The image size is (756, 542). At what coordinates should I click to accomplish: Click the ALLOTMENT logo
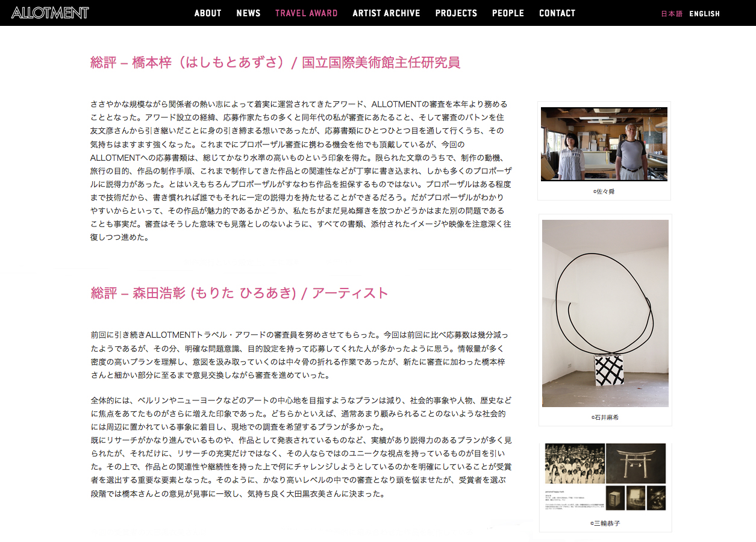click(50, 13)
